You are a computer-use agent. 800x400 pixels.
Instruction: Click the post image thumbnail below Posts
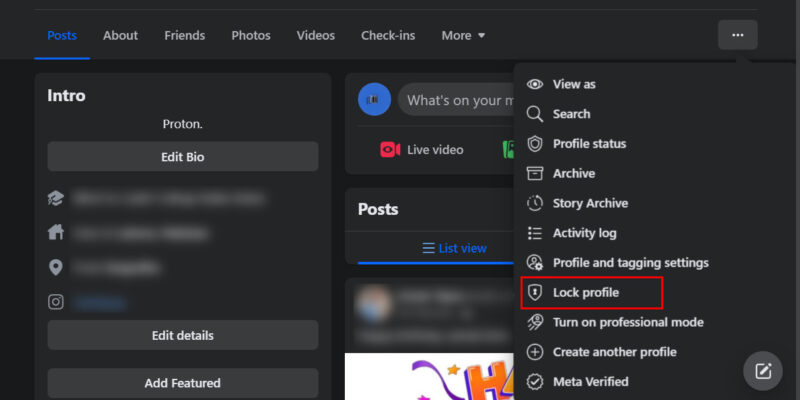click(x=430, y=377)
